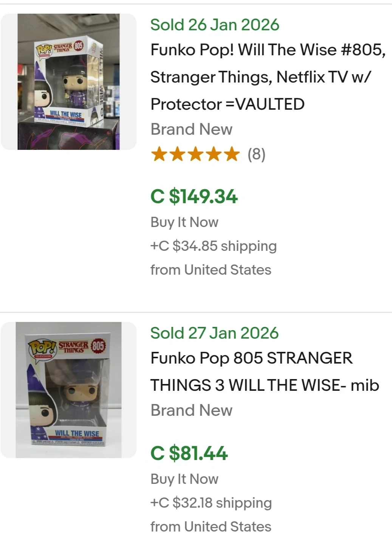This screenshot has height=541, width=392.
Task: Click 'from United States' on the first listing
Action: tap(211, 270)
